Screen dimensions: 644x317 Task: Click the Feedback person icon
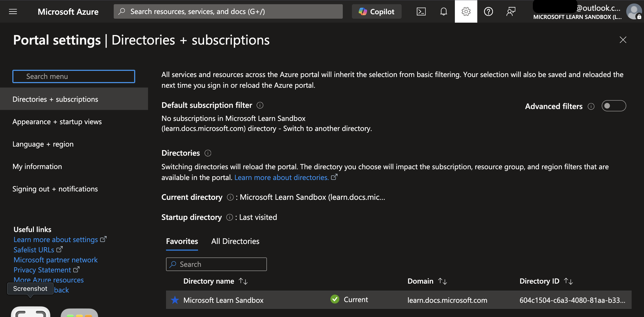point(510,11)
